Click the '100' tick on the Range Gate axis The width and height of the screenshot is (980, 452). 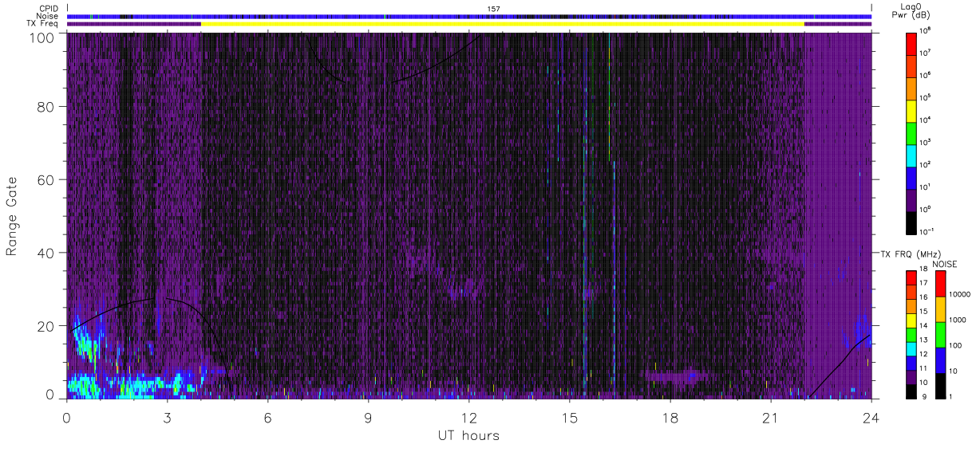(x=41, y=37)
